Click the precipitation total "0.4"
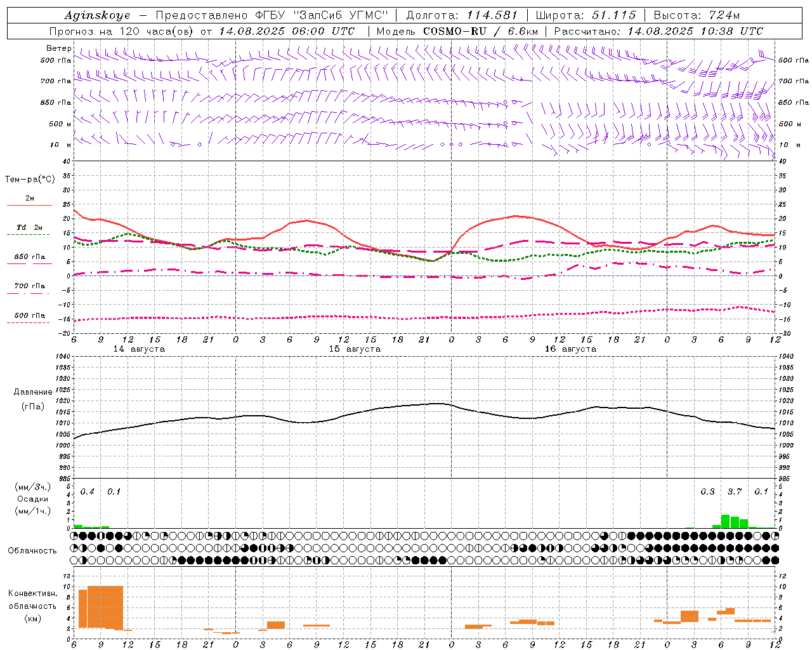The height and width of the screenshot is (650, 812). [x=87, y=491]
